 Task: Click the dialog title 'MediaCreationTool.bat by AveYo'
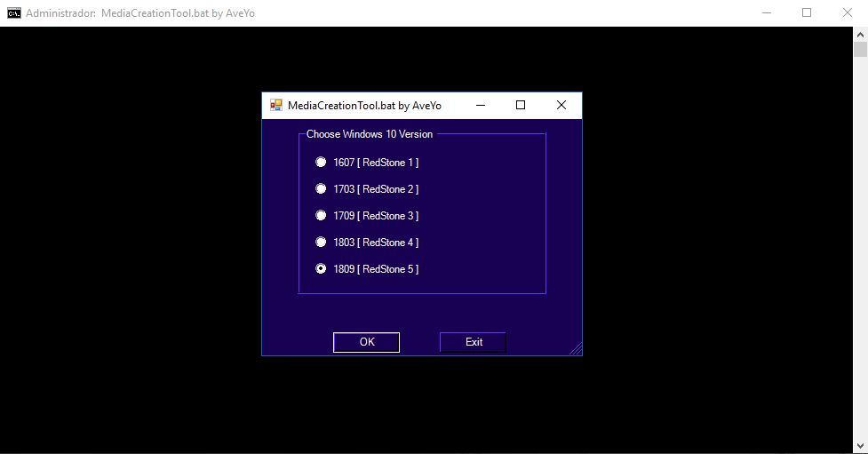pos(364,105)
